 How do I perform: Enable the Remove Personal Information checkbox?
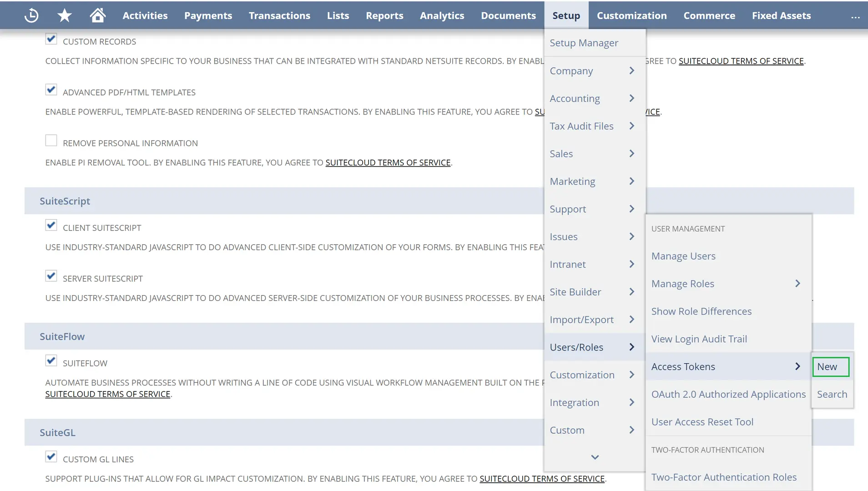coord(51,140)
